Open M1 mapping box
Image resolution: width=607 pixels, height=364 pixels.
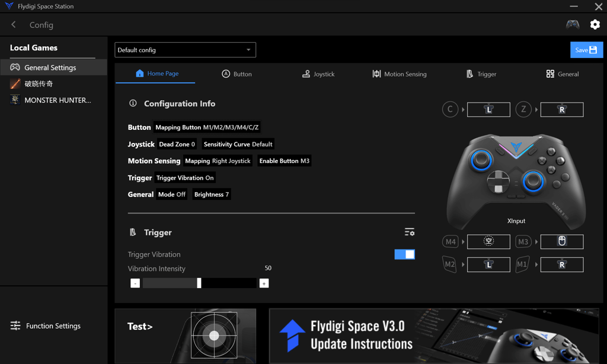(562, 265)
